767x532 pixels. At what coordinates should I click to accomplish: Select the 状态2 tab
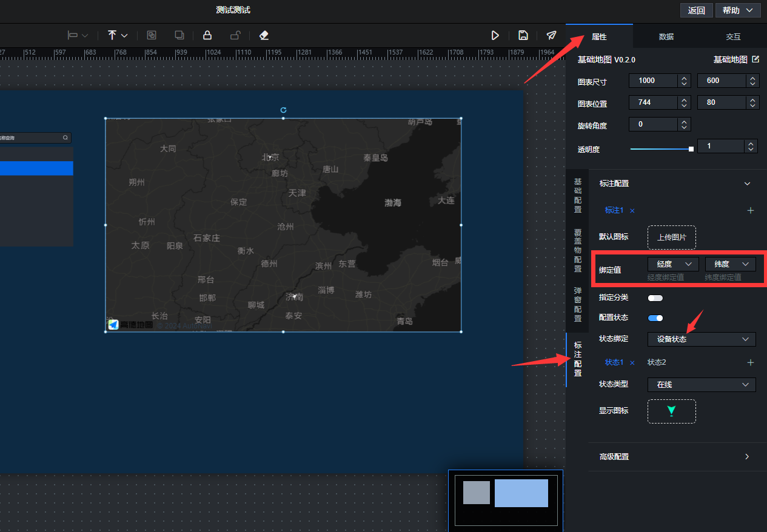[657, 362]
